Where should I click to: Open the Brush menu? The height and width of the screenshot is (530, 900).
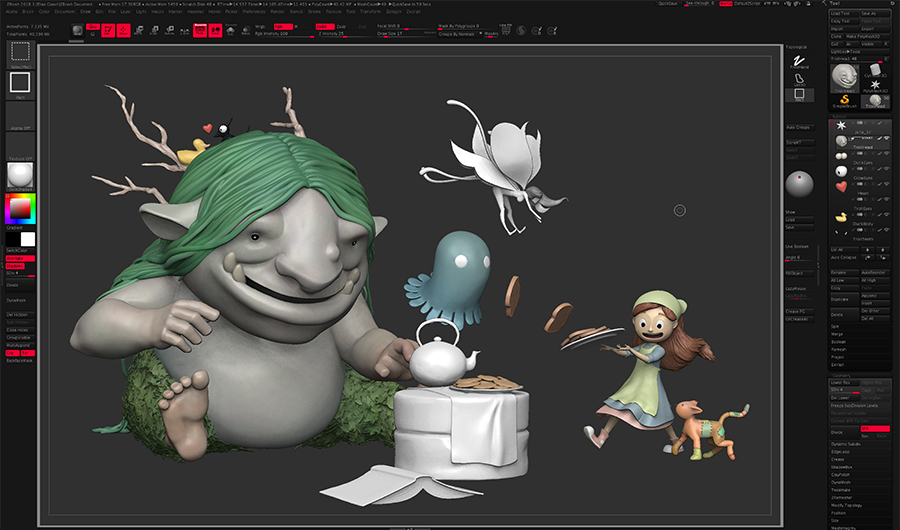click(28, 11)
